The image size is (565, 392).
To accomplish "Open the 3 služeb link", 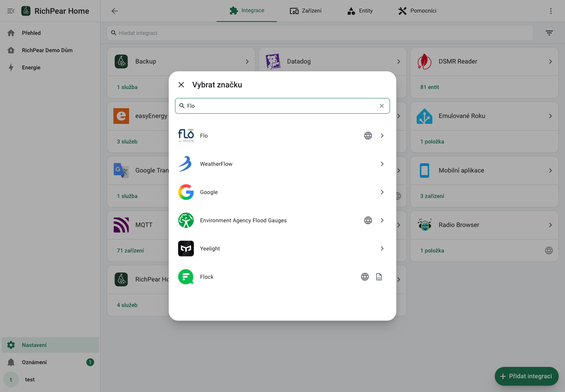I will 127,142.
